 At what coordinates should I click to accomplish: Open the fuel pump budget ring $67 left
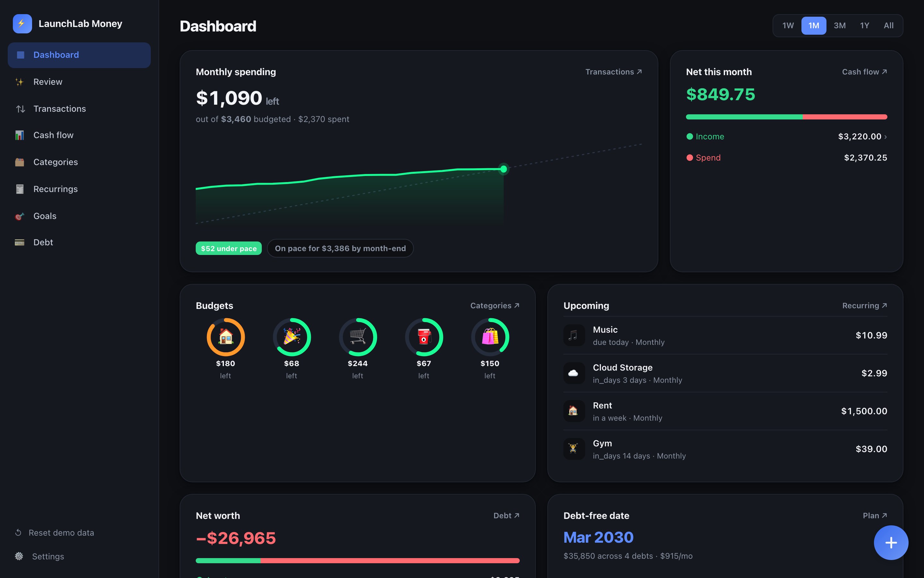(x=424, y=337)
